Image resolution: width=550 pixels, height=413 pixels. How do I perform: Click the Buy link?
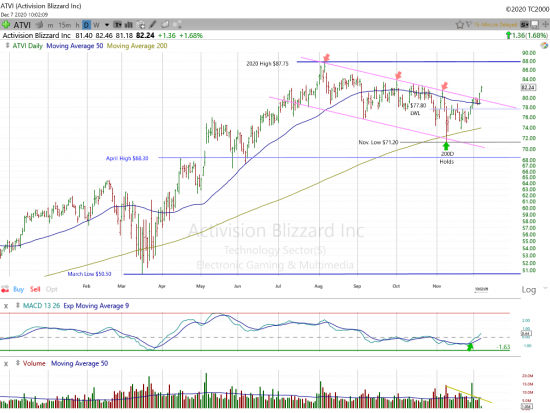[19, 289]
